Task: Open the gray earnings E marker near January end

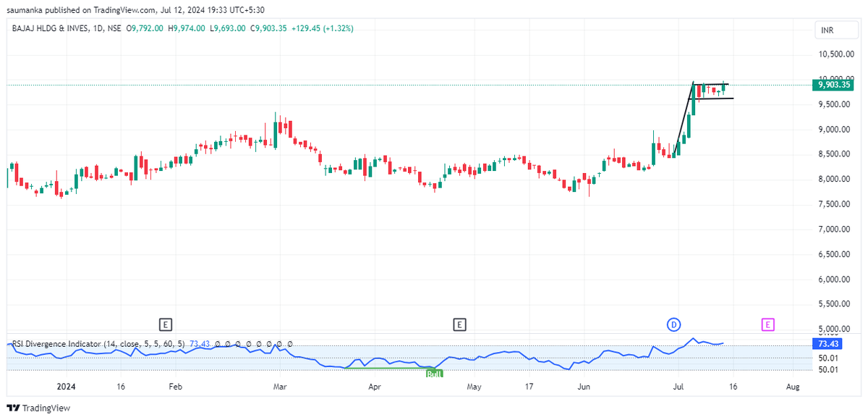Action: [166, 324]
